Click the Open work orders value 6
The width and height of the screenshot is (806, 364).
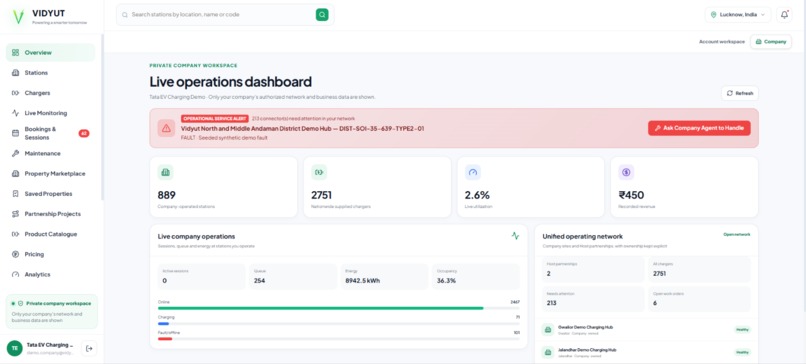pos(655,303)
